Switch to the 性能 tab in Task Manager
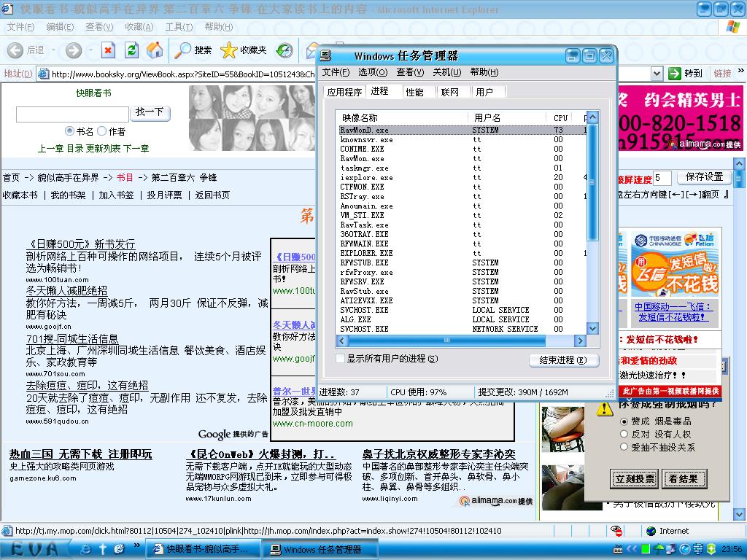The image size is (747, 560). point(414,92)
